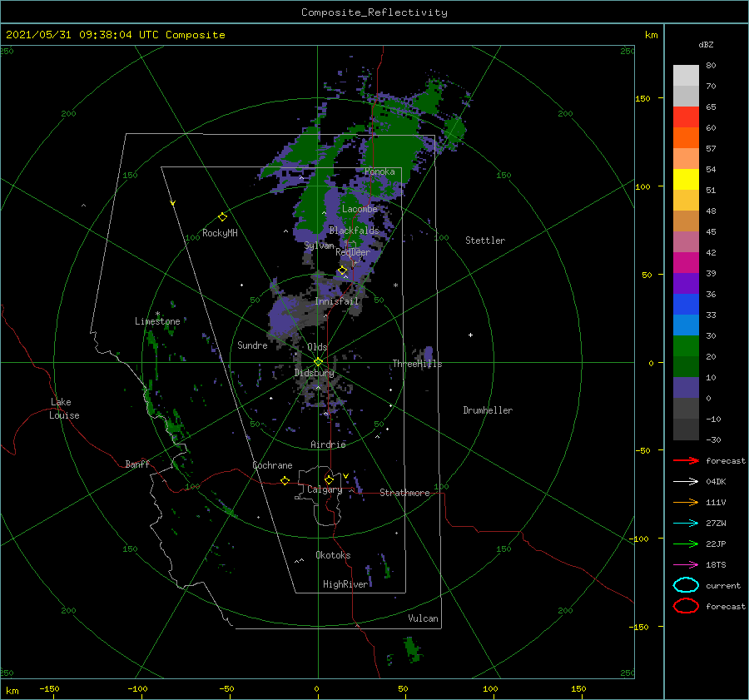The height and width of the screenshot is (700, 749).
Task: Click the Vulcan label
Action: 424,618
